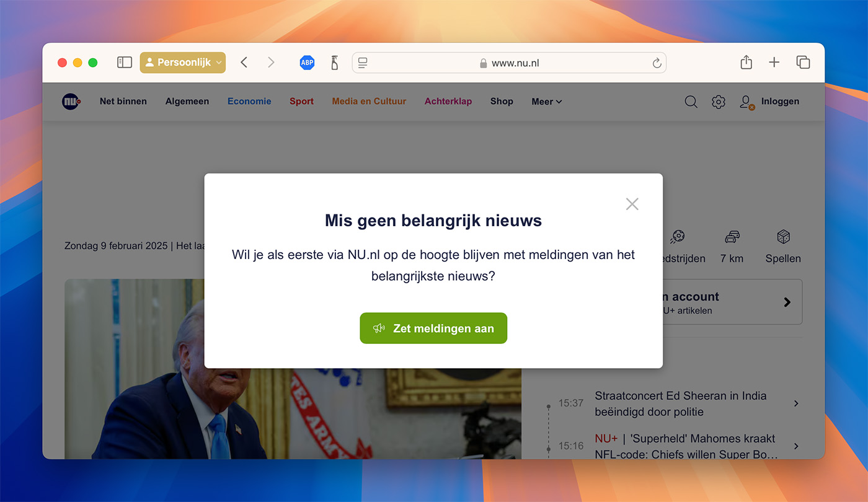Select the Sport navigation tab
The image size is (868, 502).
click(x=301, y=102)
